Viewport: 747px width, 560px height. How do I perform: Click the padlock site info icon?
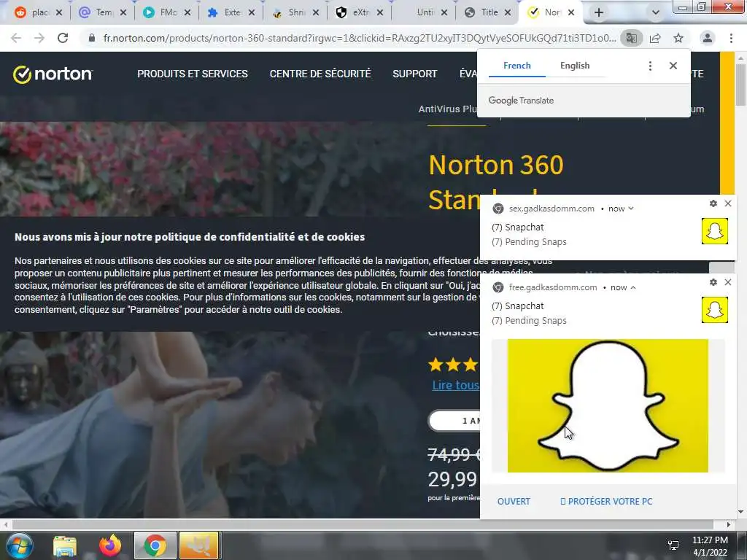(x=92, y=38)
